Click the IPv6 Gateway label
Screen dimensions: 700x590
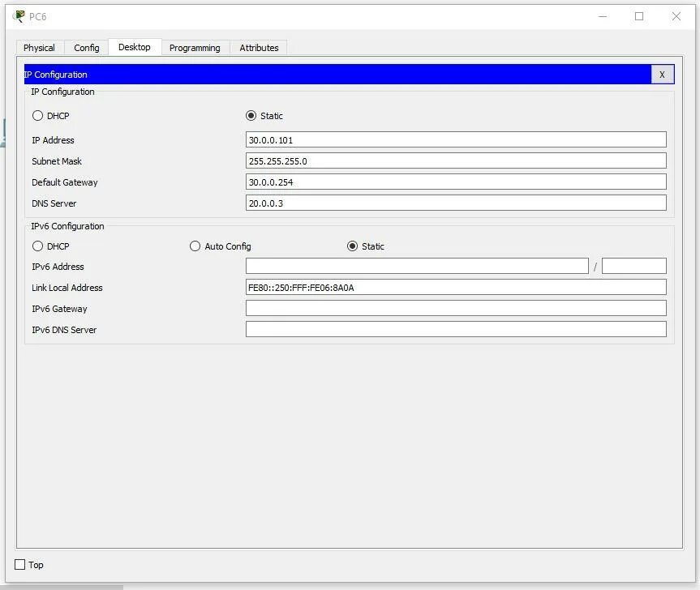point(59,309)
